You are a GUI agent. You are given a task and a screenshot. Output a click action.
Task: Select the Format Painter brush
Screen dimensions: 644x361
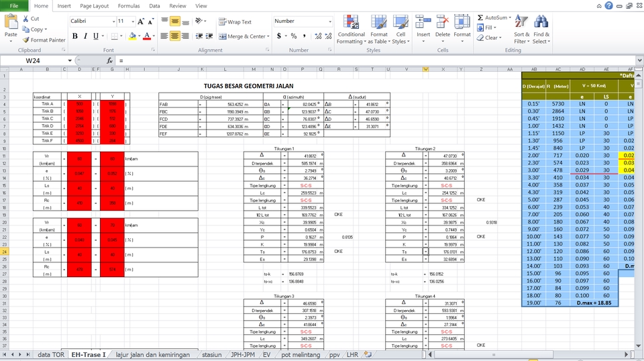26,40
